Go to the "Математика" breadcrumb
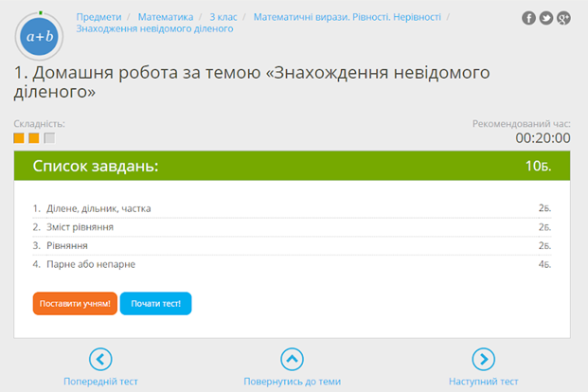 click(x=165, y=17)
